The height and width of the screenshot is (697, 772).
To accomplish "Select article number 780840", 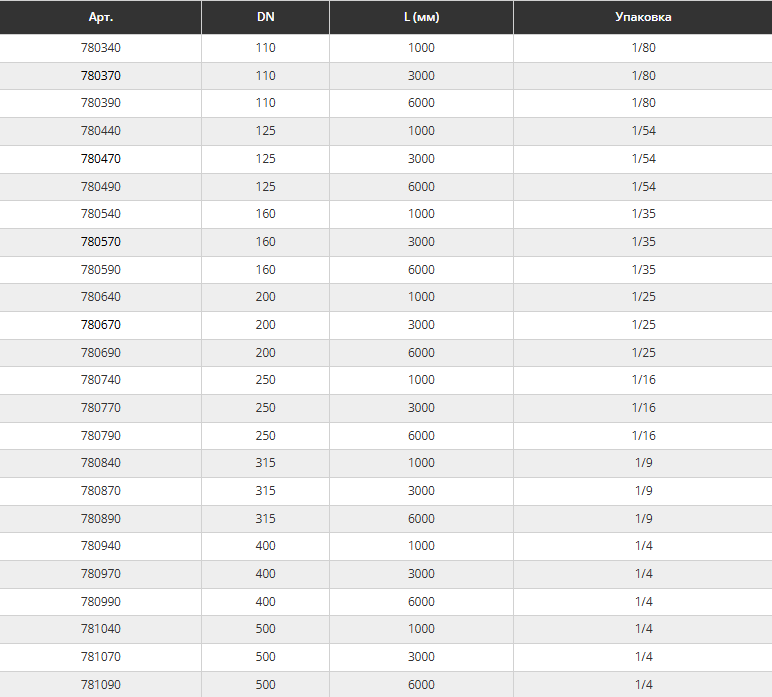I will pyautogui.click(x=100, y=463).
